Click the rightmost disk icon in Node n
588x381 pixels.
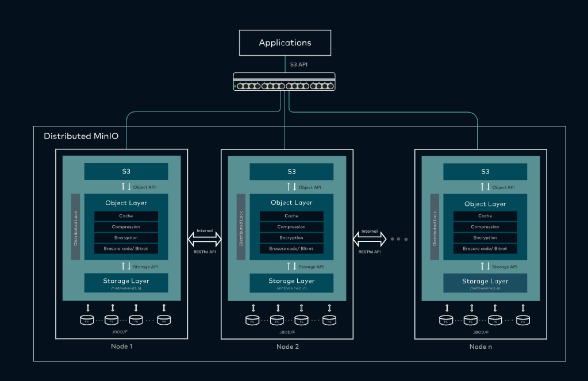522,320
